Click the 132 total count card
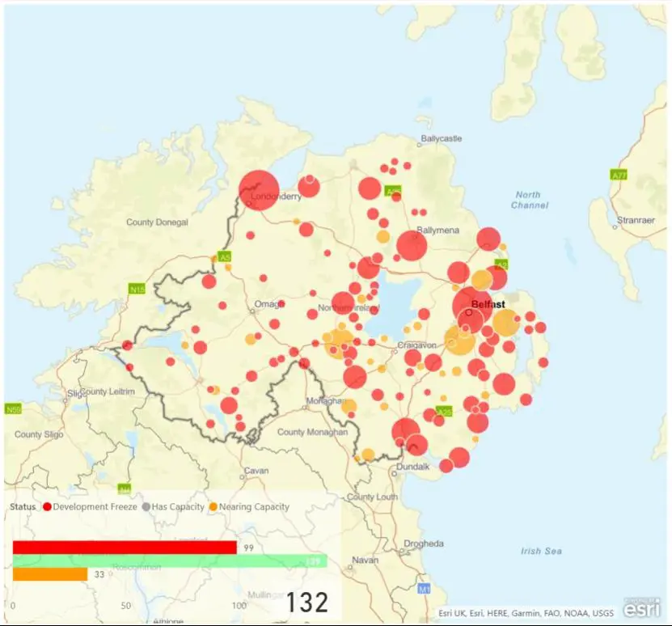672x626 pixels. (x=306, y=603)
